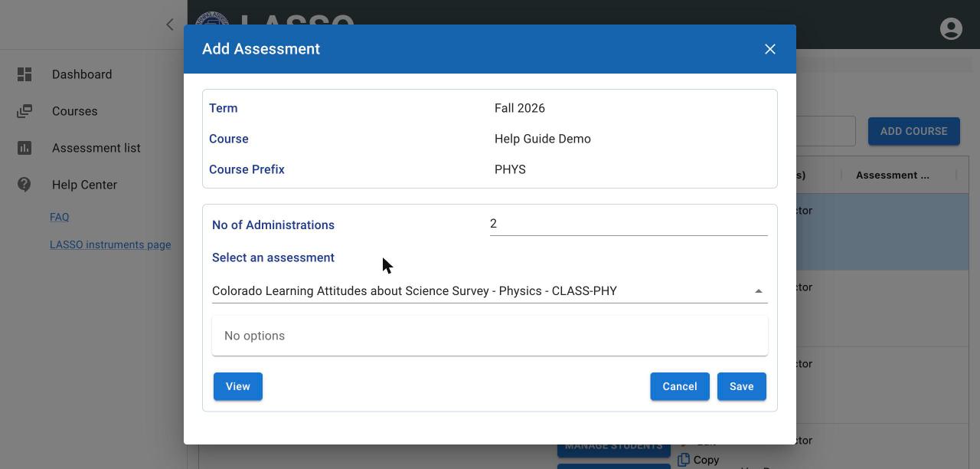Open the FAQ link
This screenshot has width=980, height=469.
tap(59, 217)
